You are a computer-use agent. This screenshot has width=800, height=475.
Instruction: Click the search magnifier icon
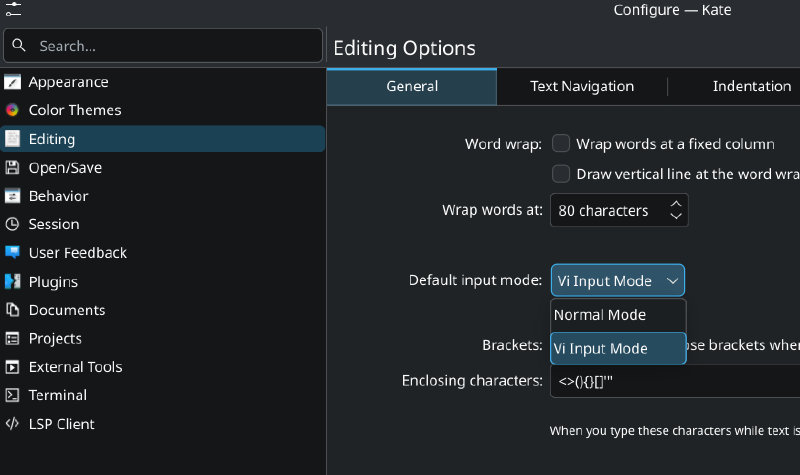tap(19, 45)
